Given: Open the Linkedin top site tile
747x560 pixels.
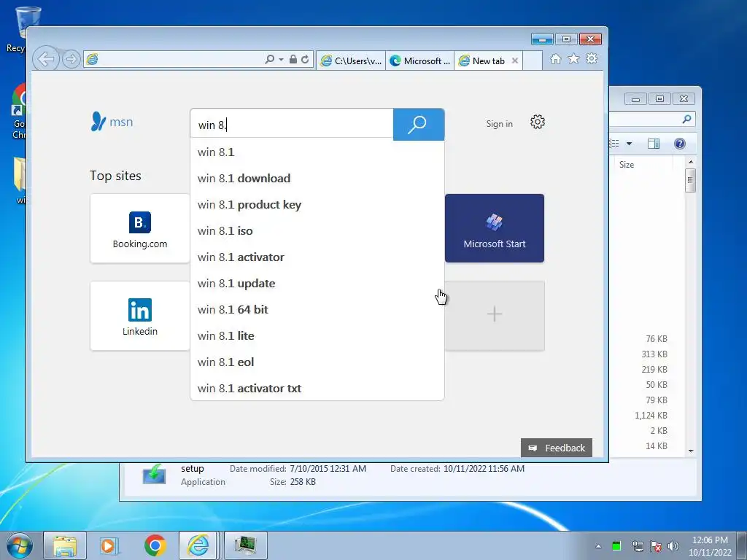Looking at the screenshot, I should click(140, 316).
